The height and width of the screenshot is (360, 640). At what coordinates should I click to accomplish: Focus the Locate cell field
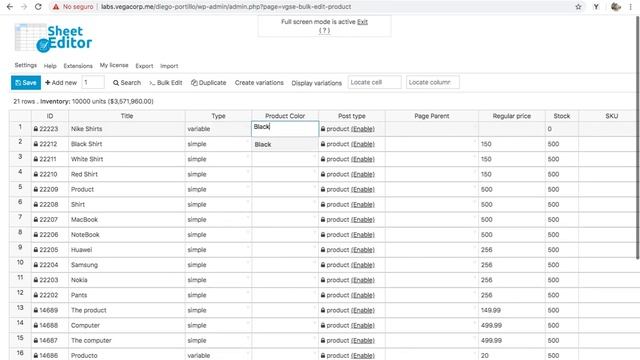[x=374, y=82]
